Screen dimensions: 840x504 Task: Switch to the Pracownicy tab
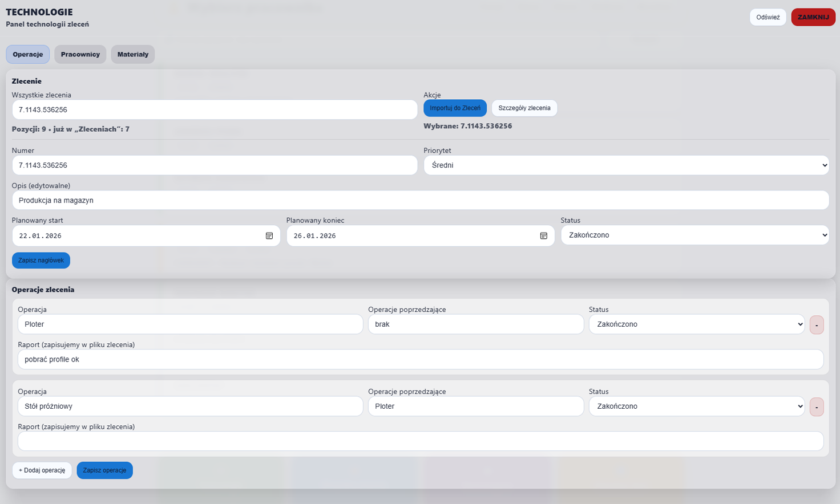pyautogui.click(x=80, y=54)
